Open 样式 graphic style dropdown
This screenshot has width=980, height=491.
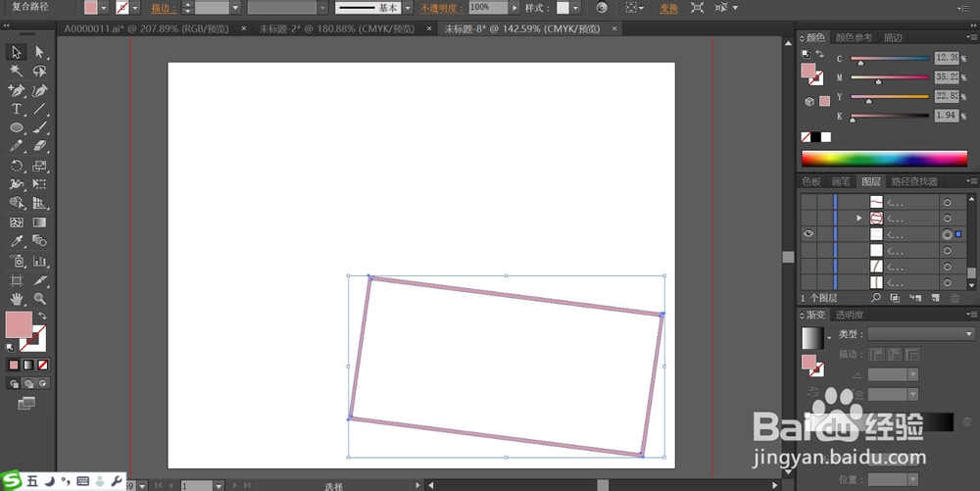tap(575, 8)
